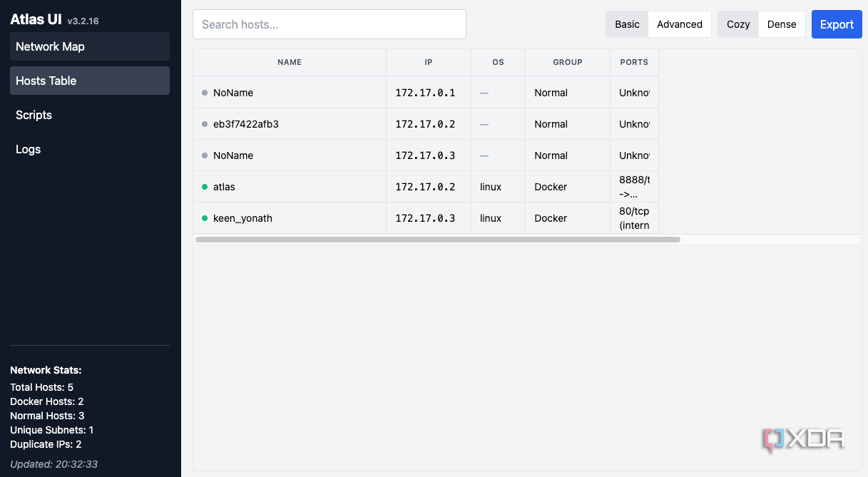868x477 pixels.
Task: Select the atlas host name
Action: [x=224, y=187]
